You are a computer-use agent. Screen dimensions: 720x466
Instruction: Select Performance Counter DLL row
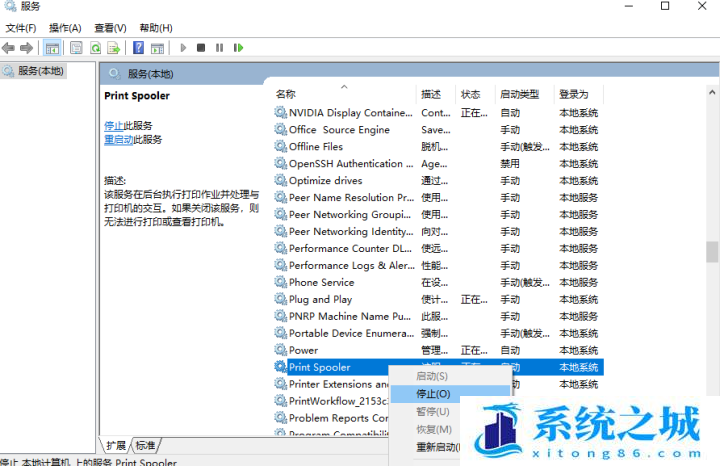(438, 248)
